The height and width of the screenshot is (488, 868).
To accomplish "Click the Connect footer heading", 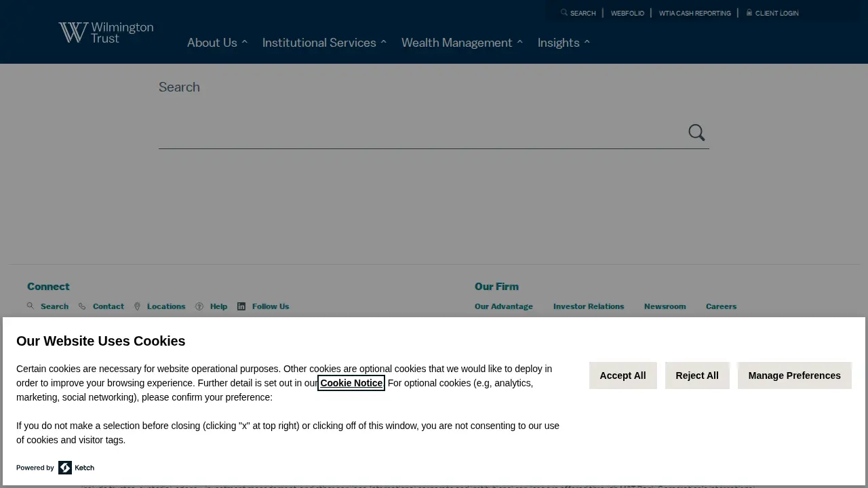I will pyautogui.click(x=48, y=287).
